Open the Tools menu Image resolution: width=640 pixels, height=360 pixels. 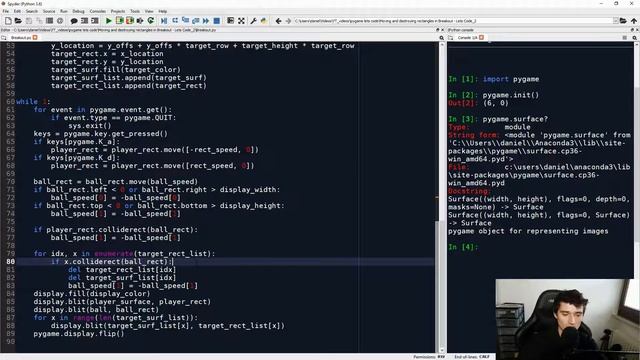point(135,11)
